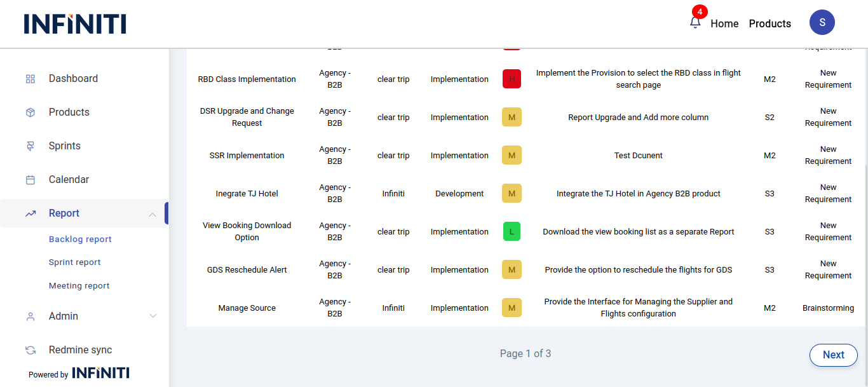
Task: Open notifications bell with 4 alerts
Action: [x=695, y=22]
